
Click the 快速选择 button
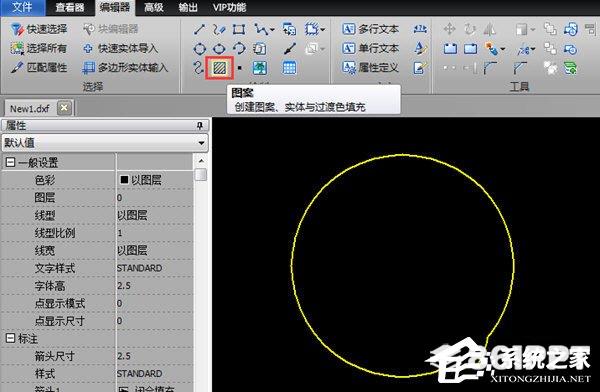pyautogui.click(x=39, y=29)
